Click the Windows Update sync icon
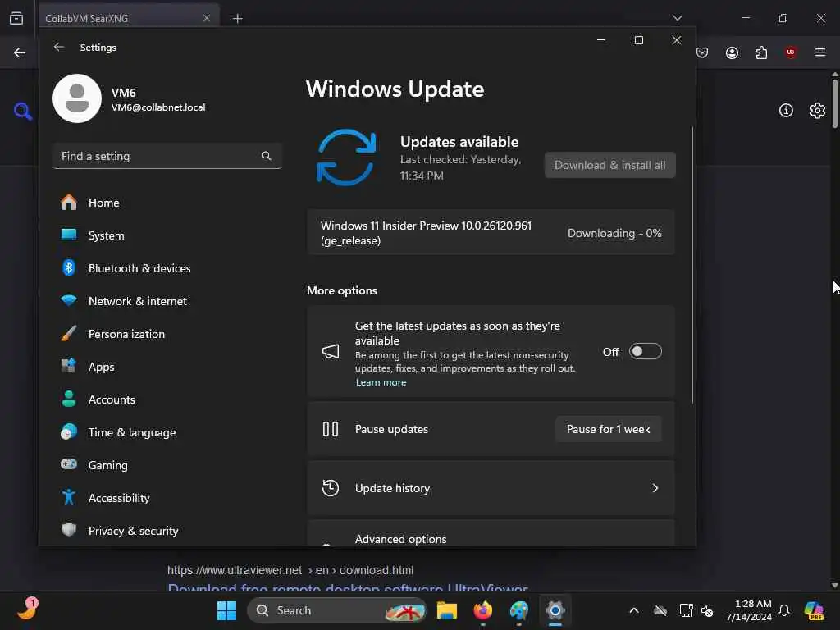Viewport: 840px width, 630px height. 346,157
